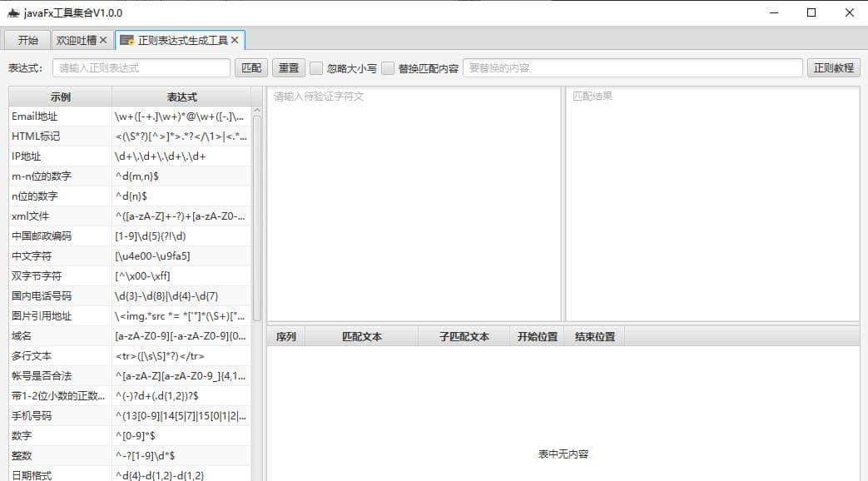This screenshot has height=481, width=868.
Task: Switch to the 开始 tab
Action: tap(26, 38)
